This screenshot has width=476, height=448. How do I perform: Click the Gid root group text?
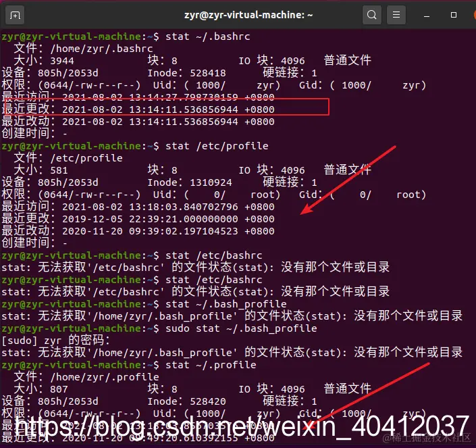(x=411, y=195)
